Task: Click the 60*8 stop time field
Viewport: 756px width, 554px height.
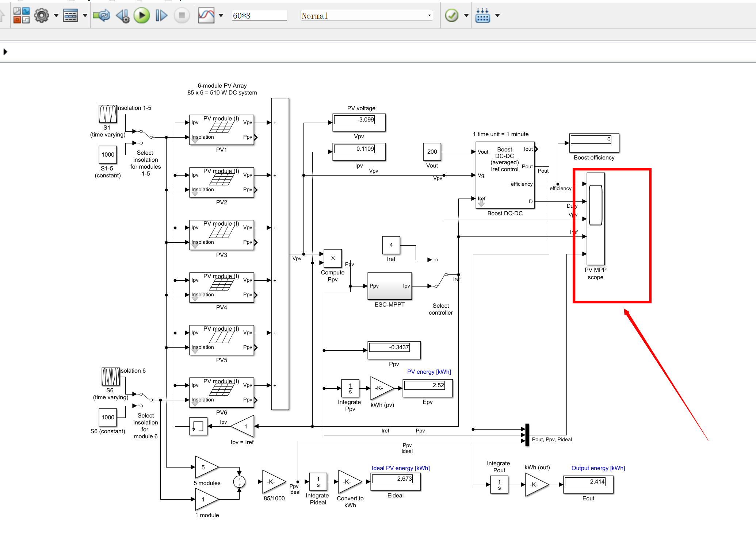Action: [259, 16]
